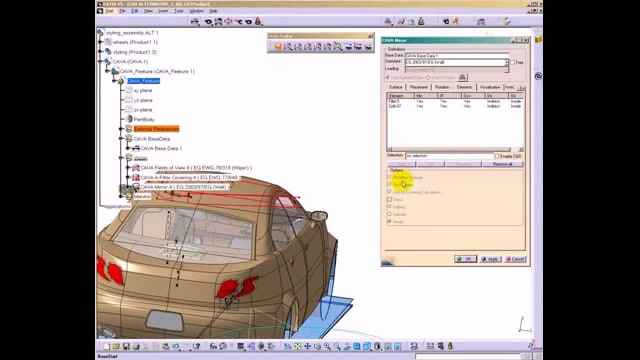Screen dimensions: 640x360
Task: Click the Remove all button
Action: (x=502, y=164)
